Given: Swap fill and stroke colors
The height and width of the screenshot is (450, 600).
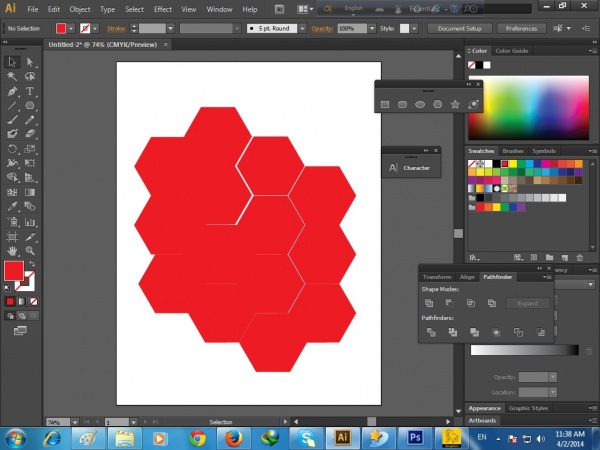Looking at the screenshot, I should tap(32, 262).
